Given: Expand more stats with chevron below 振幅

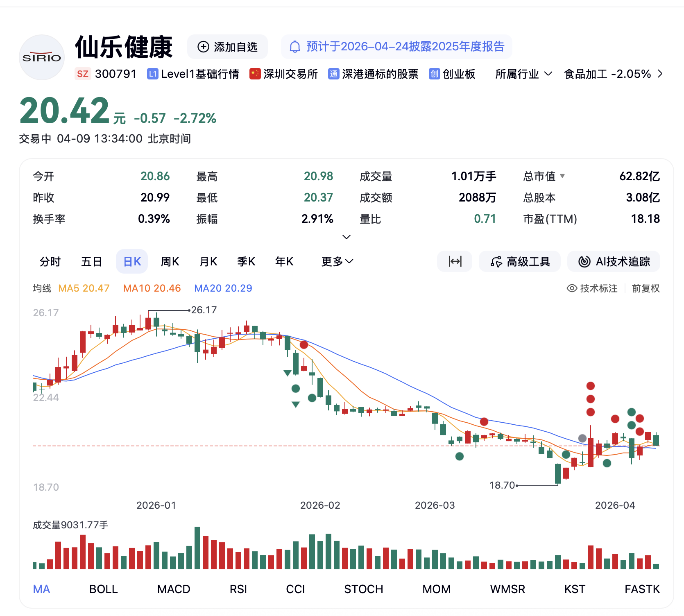Looking at the screenshot, I should (x=347, y=237).
